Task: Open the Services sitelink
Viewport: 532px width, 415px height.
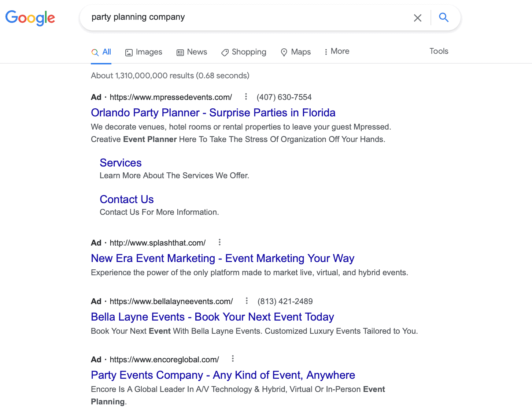Action: point(121,163)
